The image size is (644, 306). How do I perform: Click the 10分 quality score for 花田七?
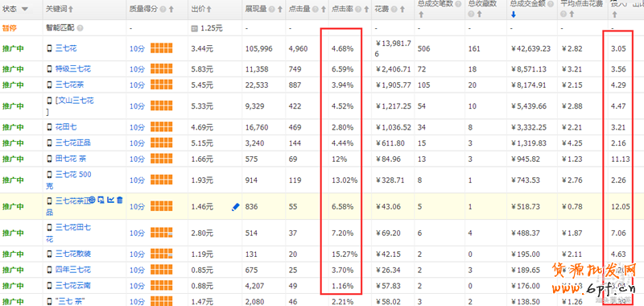[x=137, y=127]
